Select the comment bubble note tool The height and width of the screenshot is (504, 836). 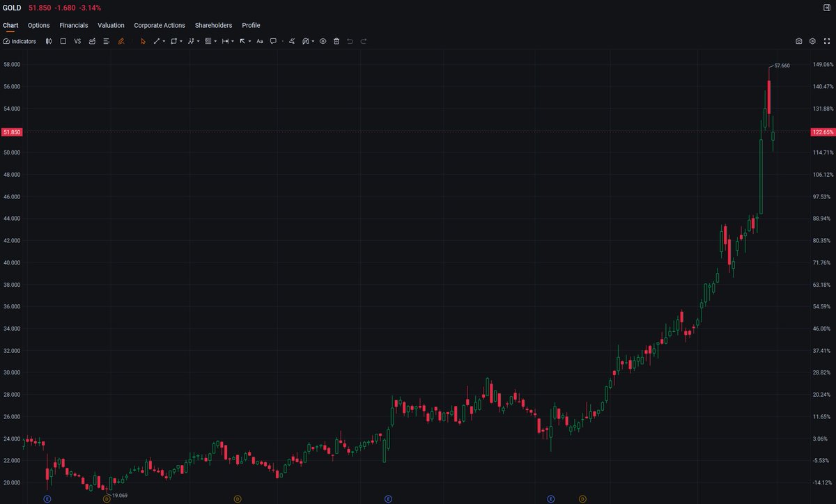point(273,41)
